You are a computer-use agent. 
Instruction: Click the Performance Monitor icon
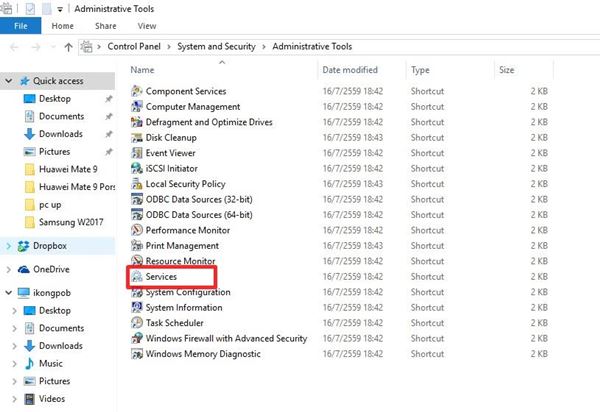pyautogui.click(x=137, y=230)
